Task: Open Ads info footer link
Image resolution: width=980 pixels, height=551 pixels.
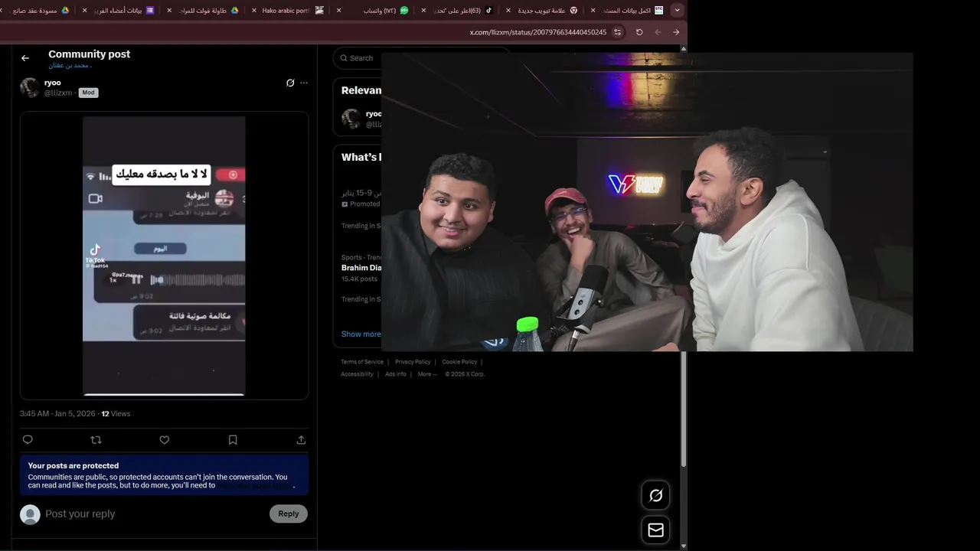Action: [396, 374]
